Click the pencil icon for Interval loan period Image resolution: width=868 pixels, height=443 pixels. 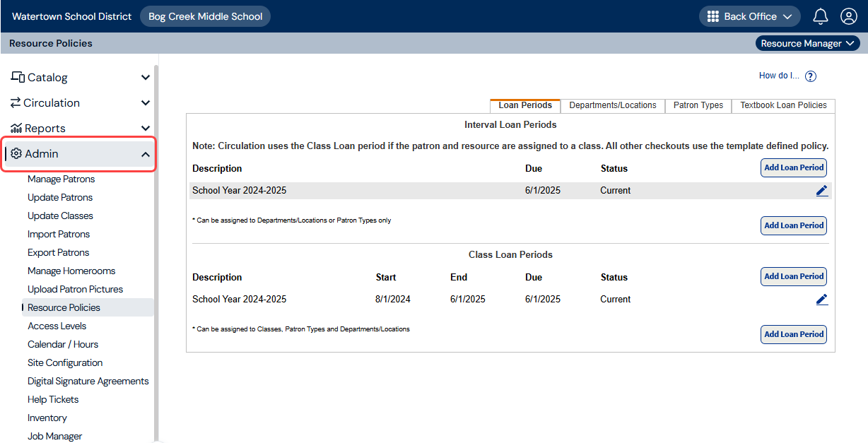[x=821, y=190]
